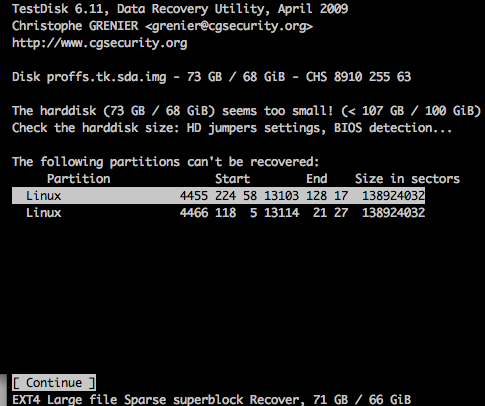The width and height of the screenshot is (485, 406).
Task: Click the grenier@cgsecurity.org email address
Action: tap(229, 26)
